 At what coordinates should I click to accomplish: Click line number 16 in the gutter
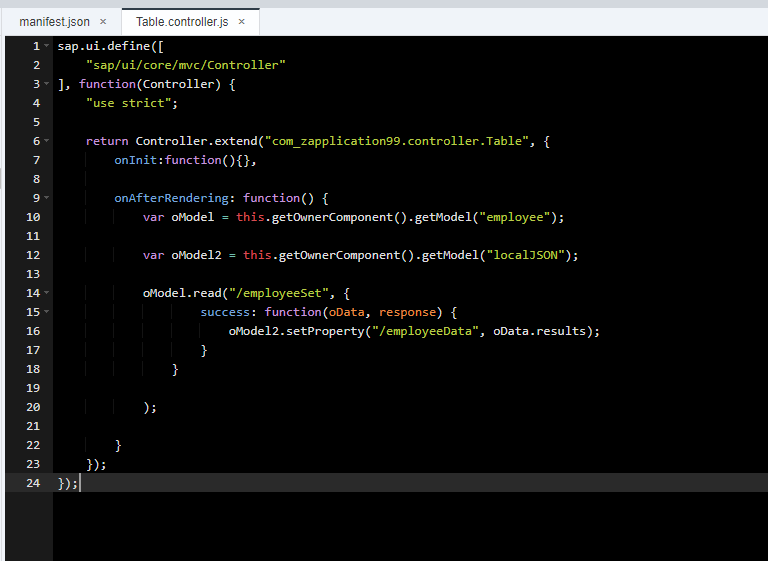click(33, 331)
